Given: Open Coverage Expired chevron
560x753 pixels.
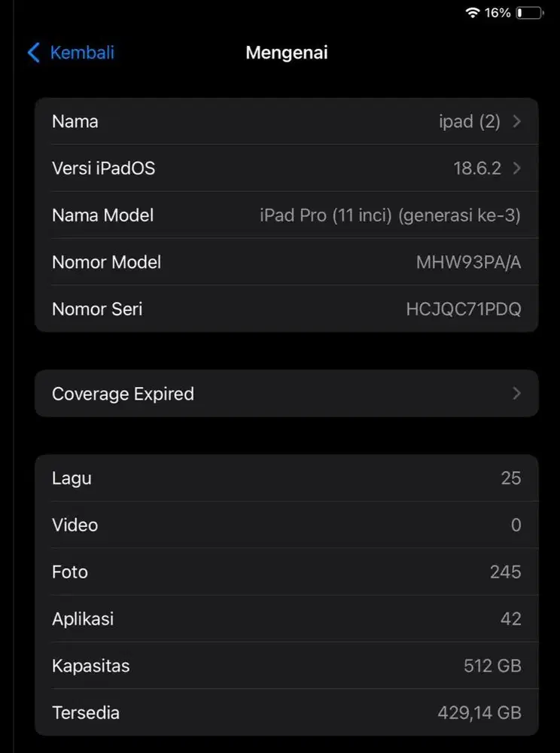Looking at the screenshot, I should (x=516, y=393).
